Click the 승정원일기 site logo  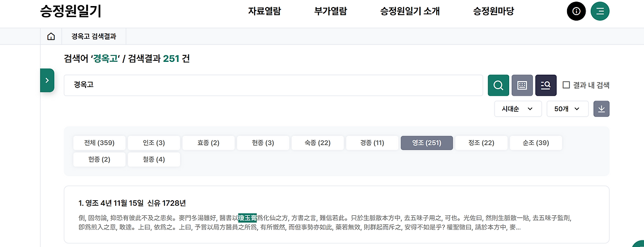[71, 11]
